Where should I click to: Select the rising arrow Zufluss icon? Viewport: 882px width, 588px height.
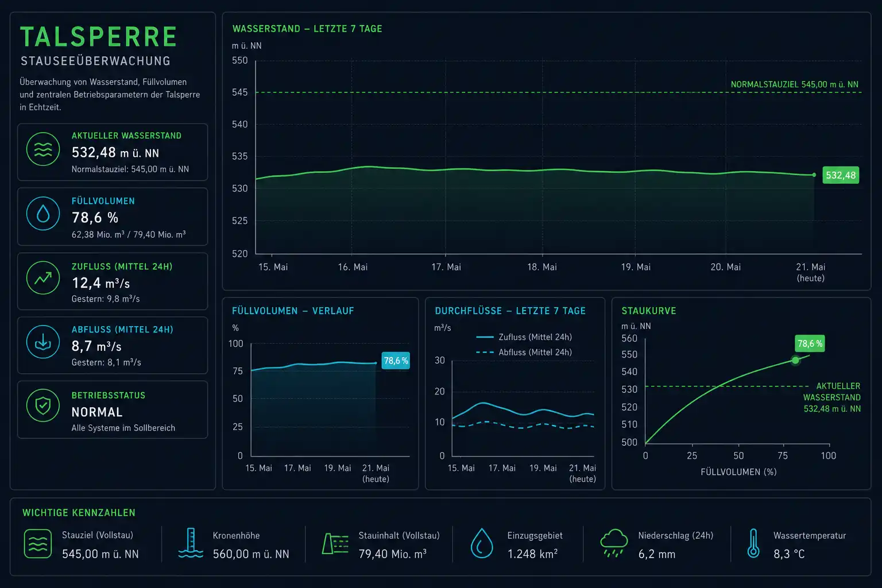coord(43,278)
